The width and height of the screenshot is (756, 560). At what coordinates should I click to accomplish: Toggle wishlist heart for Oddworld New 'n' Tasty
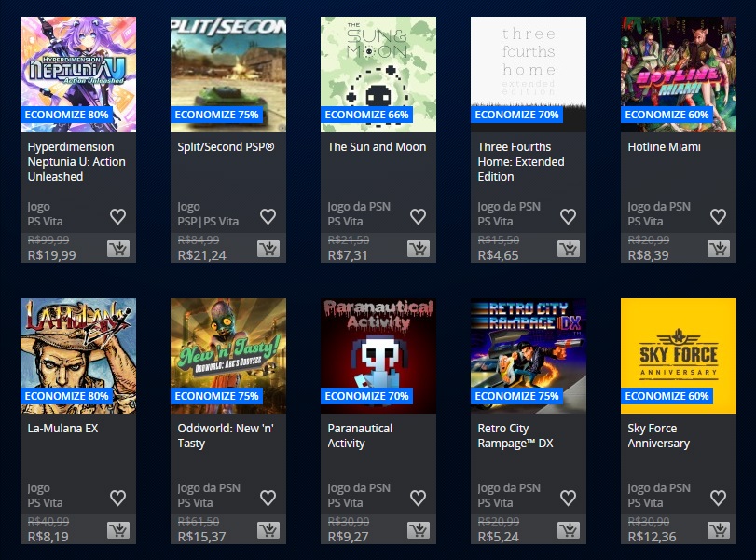click(x=268, y=498)
